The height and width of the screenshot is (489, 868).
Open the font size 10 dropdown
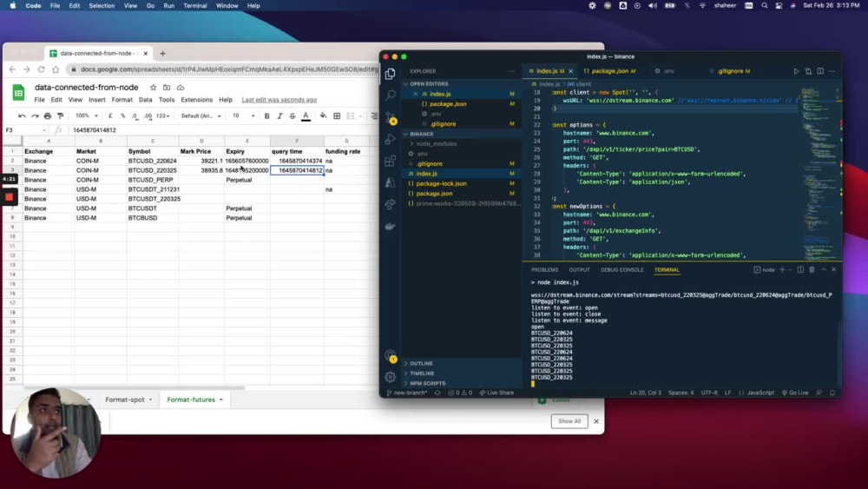pyautogui.click(x=244, y=116)
